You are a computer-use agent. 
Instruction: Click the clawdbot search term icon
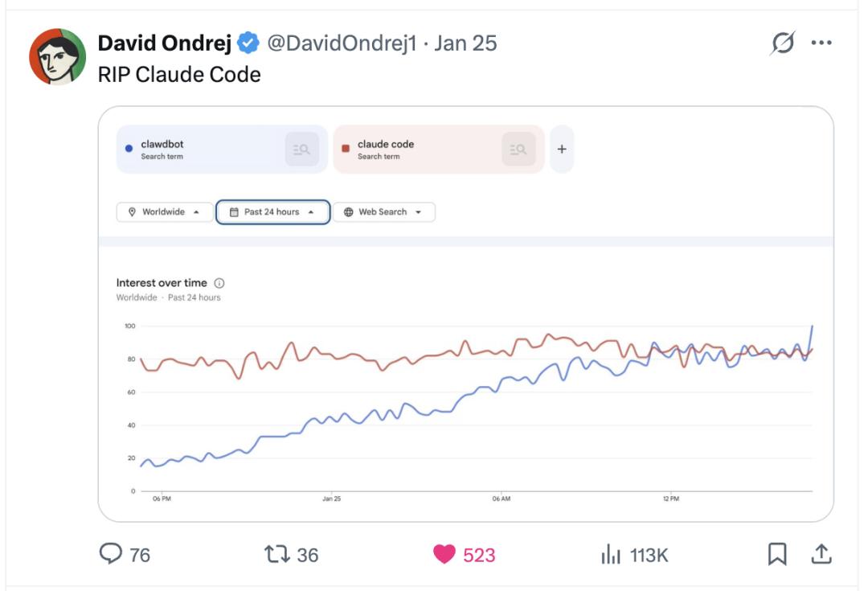click(302, 150)
